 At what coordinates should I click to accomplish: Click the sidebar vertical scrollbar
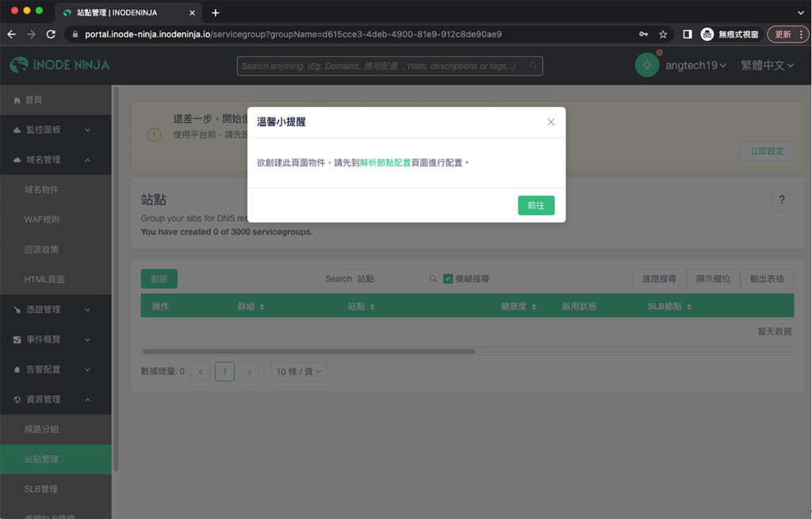click(x=116, y=280)
